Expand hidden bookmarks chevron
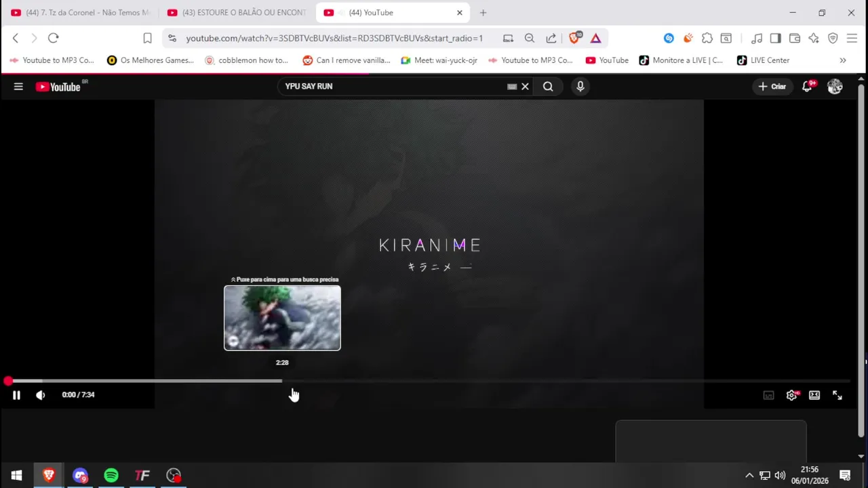This screenshot has width=868, height=488. [x=843, y=60]
